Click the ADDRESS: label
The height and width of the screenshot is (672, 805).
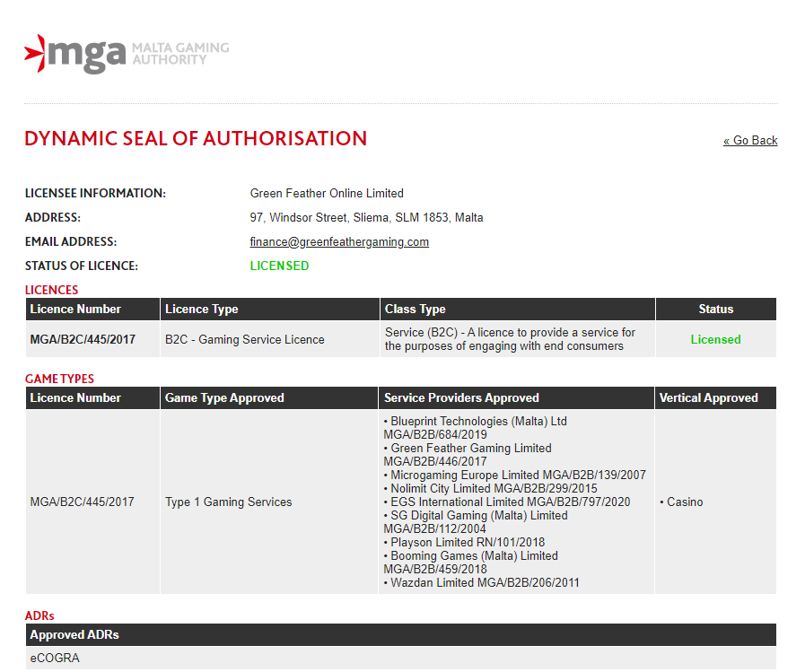53,218
